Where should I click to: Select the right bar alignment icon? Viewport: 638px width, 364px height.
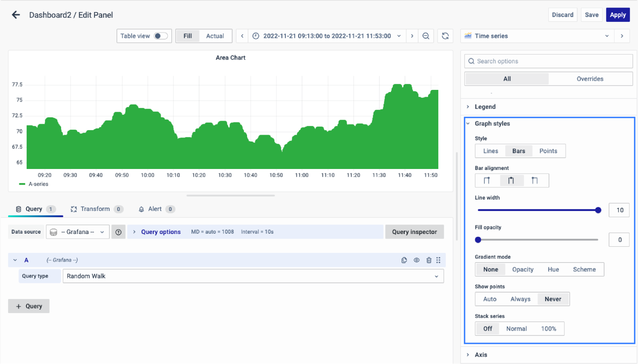(535, 181)
